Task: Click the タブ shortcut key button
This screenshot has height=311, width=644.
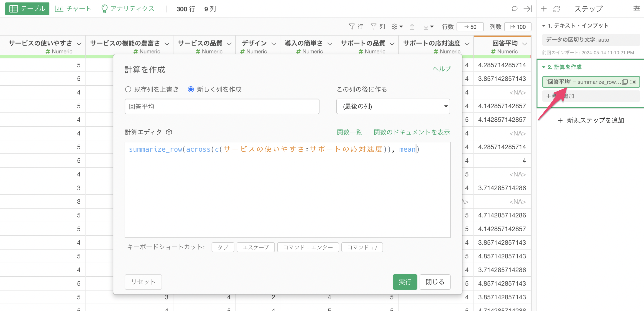Action: (222, 247)
